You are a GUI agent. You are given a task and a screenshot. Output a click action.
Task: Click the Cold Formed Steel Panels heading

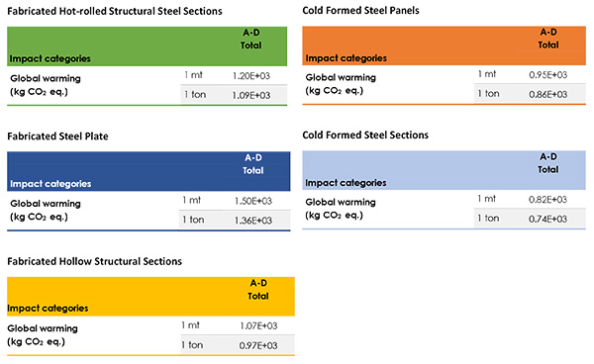[x=360, y=11]
